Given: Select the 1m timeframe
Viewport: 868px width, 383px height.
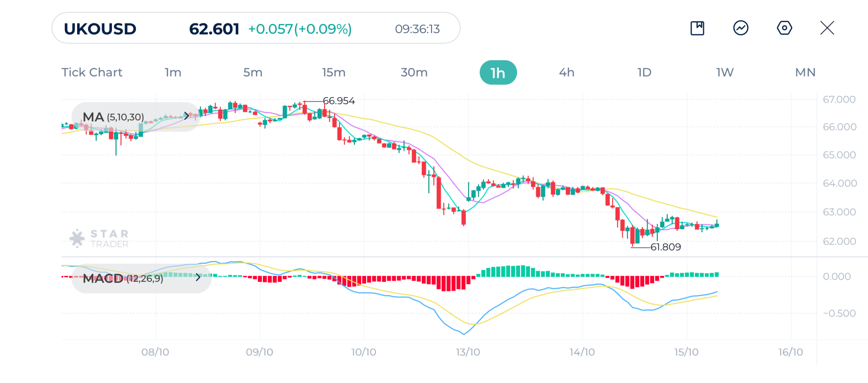Looking at the screenshot, I should pyautogui.click(x=173, y=72).
